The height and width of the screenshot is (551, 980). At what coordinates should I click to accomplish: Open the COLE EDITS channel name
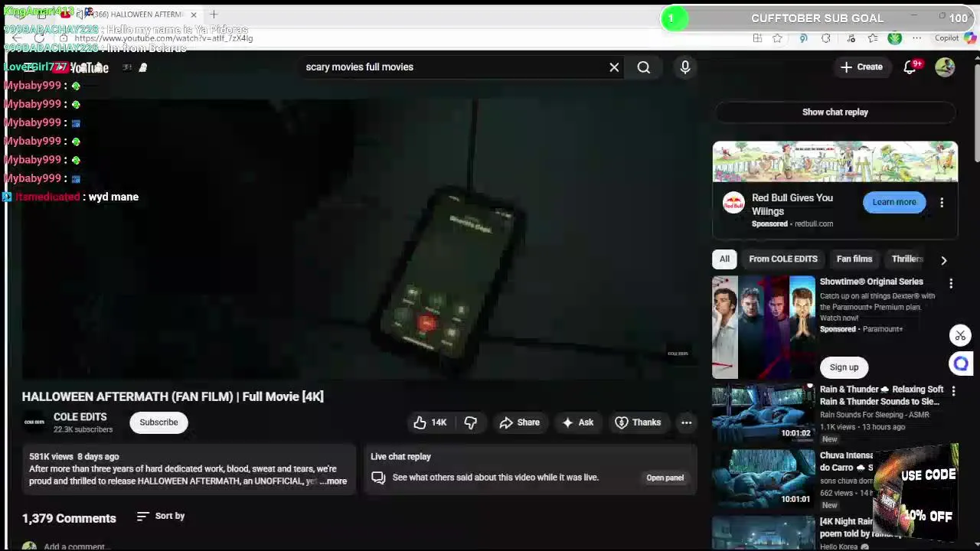[x=80, y=417]
